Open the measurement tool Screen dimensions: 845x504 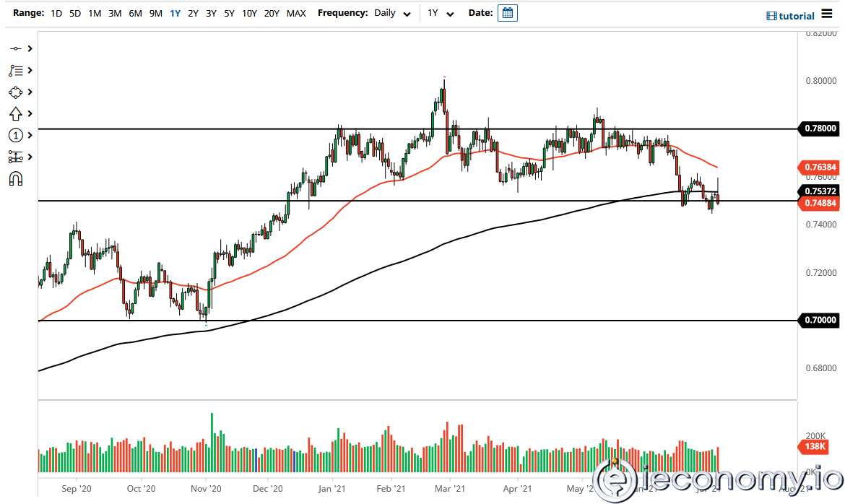pyautogui.click(x=14, y=157)
